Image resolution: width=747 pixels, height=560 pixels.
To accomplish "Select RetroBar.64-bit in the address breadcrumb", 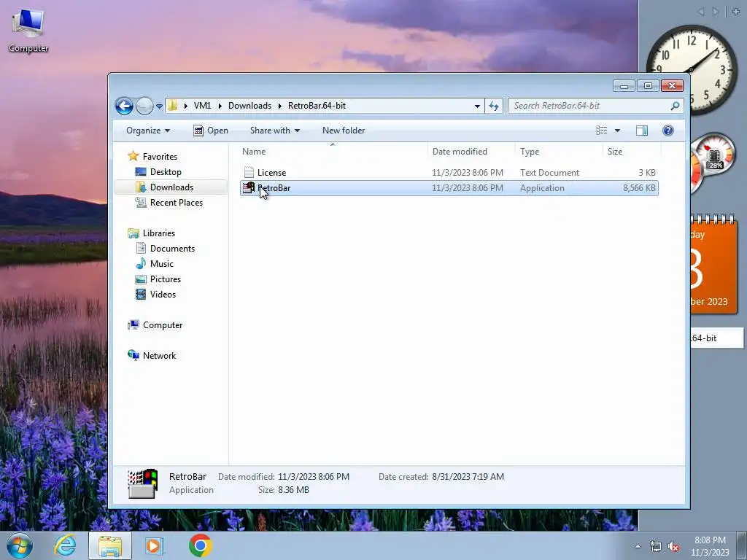I will (317, 106).
